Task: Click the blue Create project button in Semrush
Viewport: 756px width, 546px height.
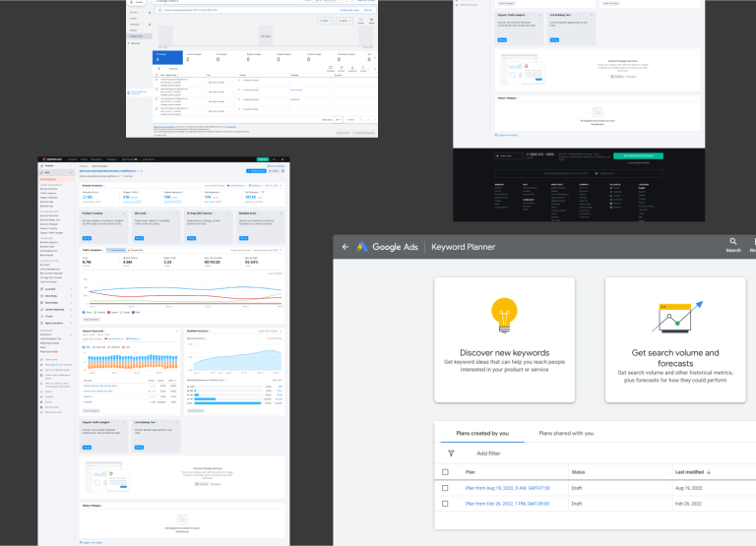Action: point(256,170)
